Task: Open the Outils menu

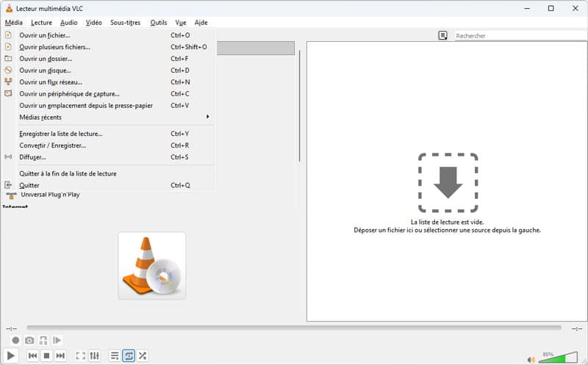Action: [159, 23]
